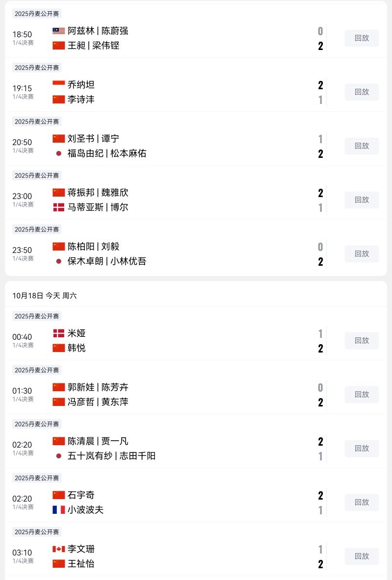Image resolution: width=392 pixels, height=580 pixels.
Task: Open 2025丹麦公开赛 tag above 00:40 match
Action: point(37,316)
